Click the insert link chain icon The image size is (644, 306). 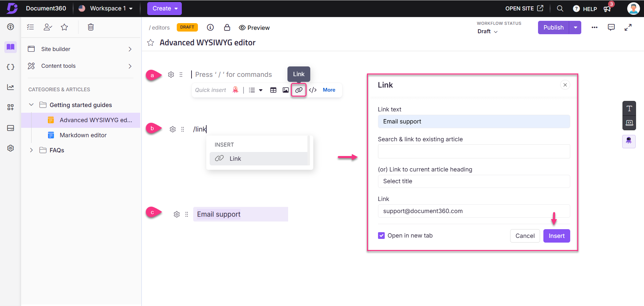(x=299, y=90)
